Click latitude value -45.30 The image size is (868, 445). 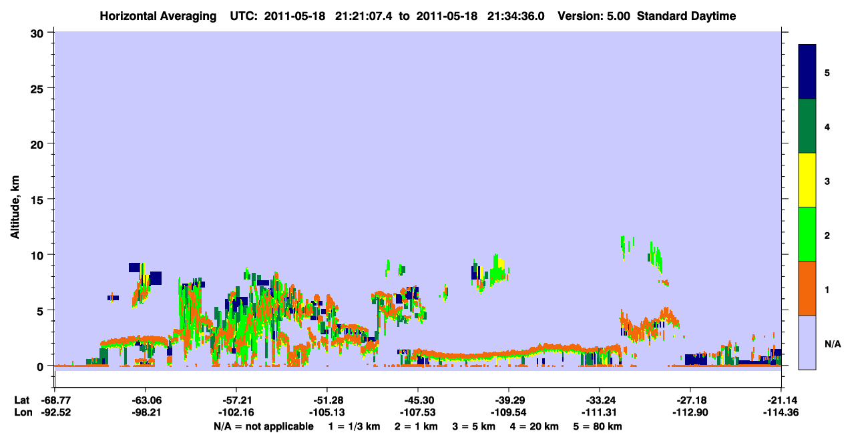(x=418, y=400)
